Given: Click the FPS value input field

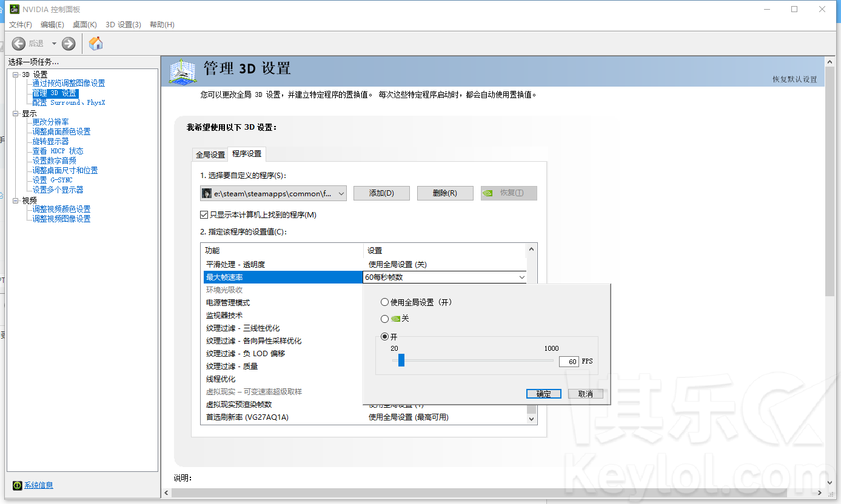Looking at the screenshot, I should tap(569, 361).
